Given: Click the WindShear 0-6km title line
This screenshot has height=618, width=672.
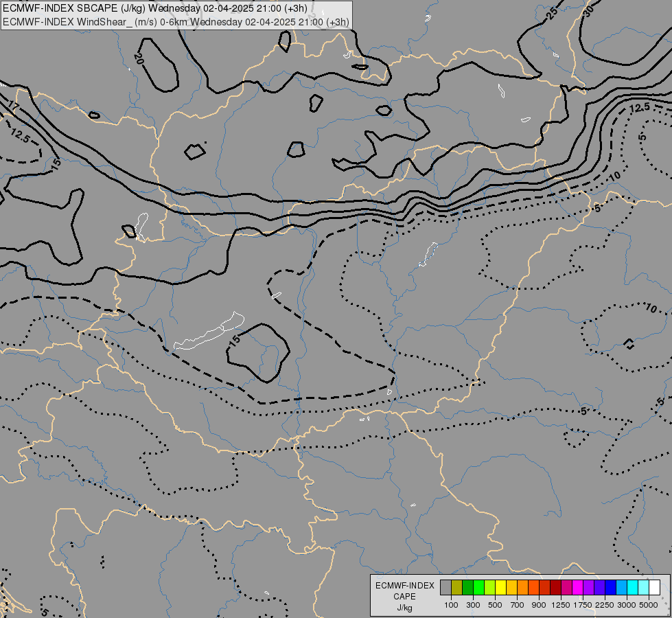Looking at the screenshot, I should tap(176, 22).
